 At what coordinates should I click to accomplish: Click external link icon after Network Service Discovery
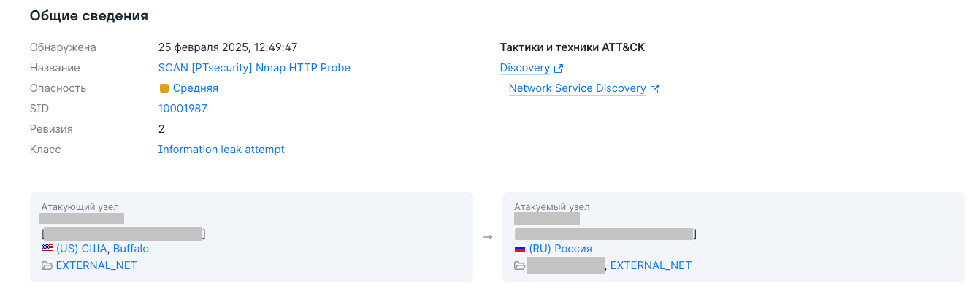point(655,89)
